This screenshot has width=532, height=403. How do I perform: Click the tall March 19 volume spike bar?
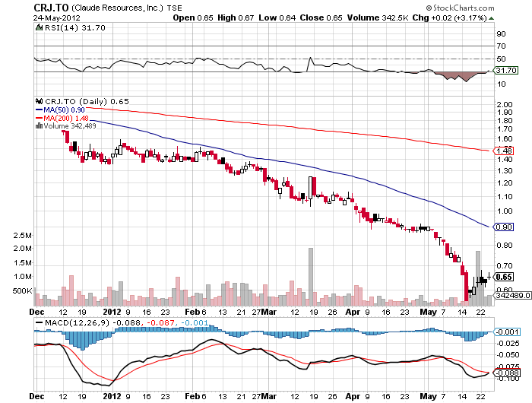[310, 277]
